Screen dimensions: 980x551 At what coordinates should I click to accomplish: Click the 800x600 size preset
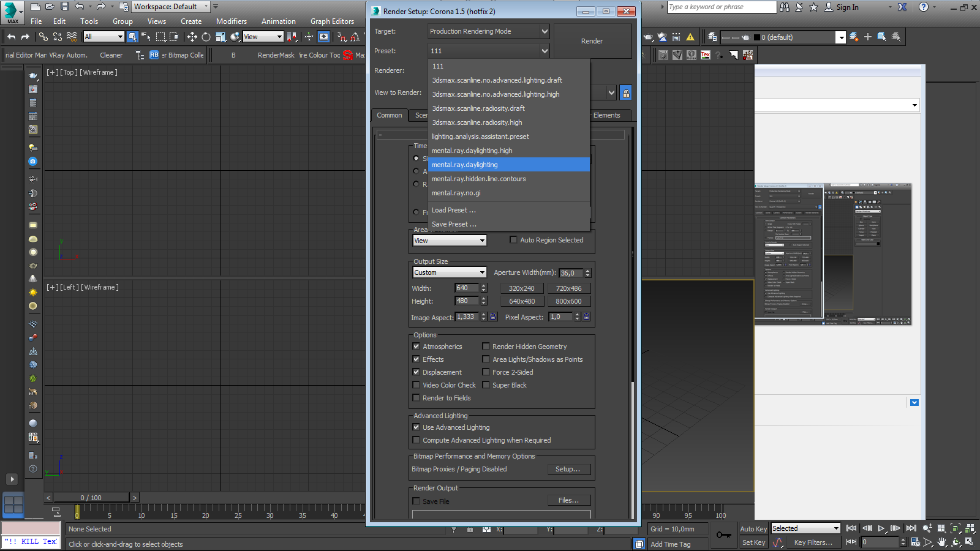click(568, 301)
